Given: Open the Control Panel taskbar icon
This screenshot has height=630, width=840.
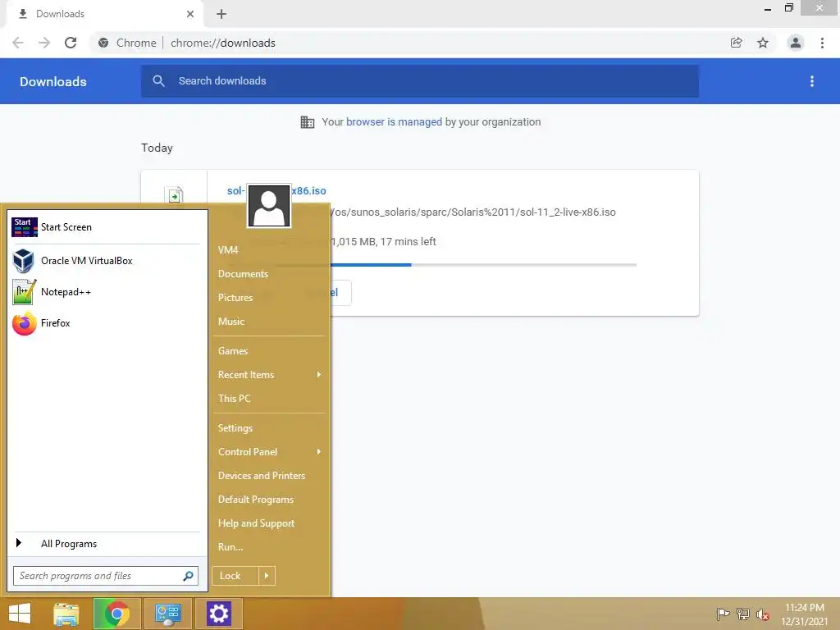Looking at the screenshot, I should [x=167, y=614].
